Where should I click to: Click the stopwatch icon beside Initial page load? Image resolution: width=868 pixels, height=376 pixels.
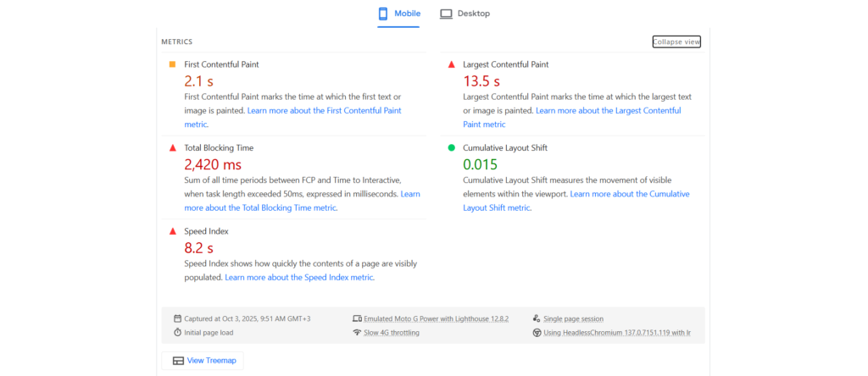[x=177, y=333]
